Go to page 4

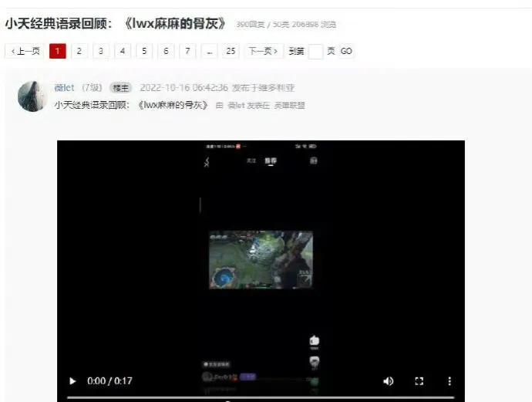tap(123, 51)
